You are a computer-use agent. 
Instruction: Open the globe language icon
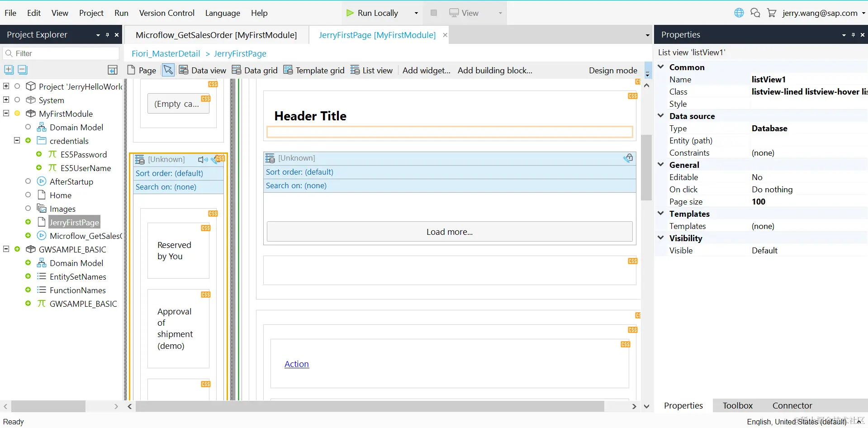click(x=739, y=13)
